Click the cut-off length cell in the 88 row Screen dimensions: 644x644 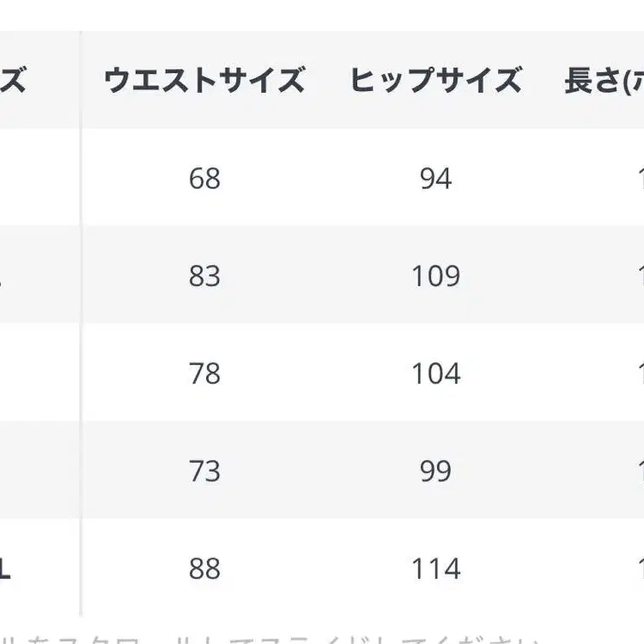tap(639, 569)
